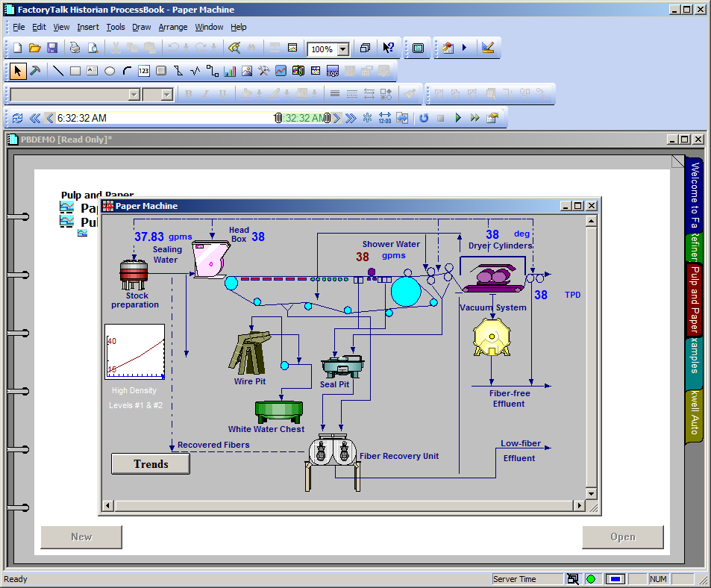Toggle Bold formatting
711x588 pixels.
189,94
